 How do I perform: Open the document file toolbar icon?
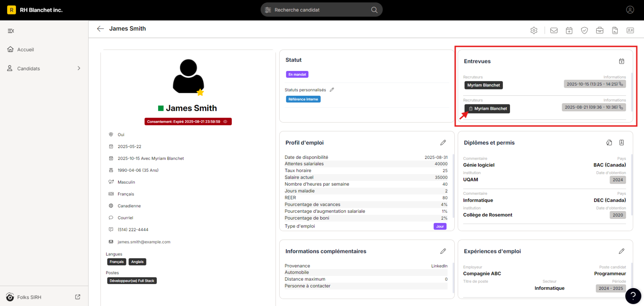click(615, 31)
